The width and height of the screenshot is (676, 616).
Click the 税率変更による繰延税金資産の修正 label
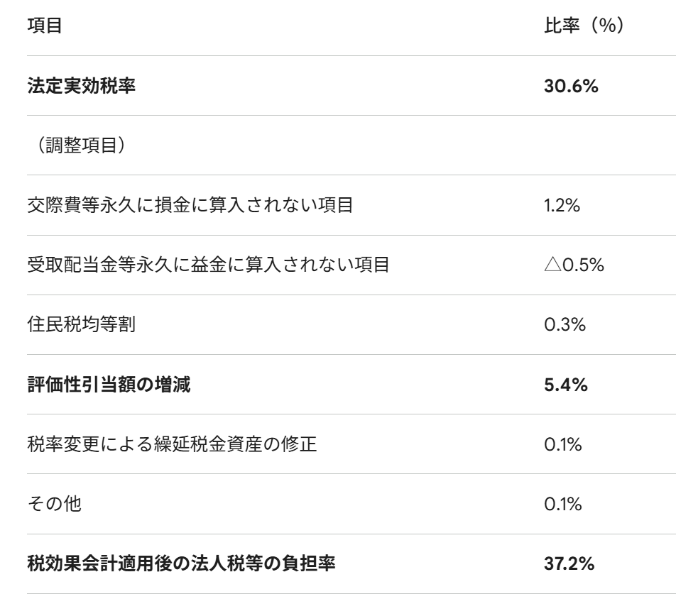point(170,445)
